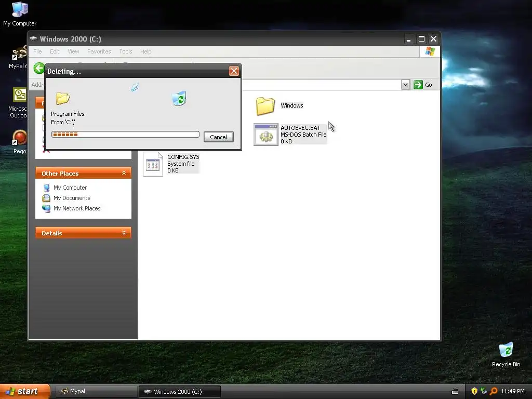Open the address bar dropdown arrow

[x=405, y=85]
